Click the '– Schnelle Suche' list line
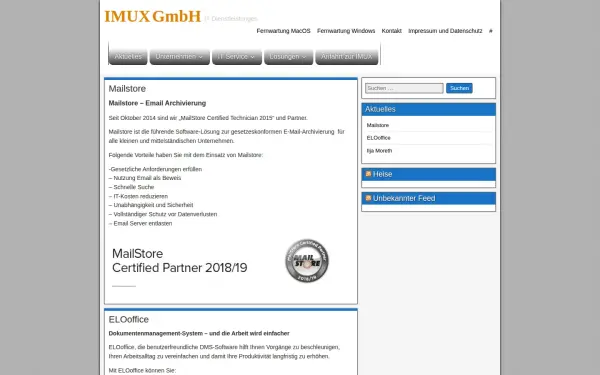 point(131,187)
